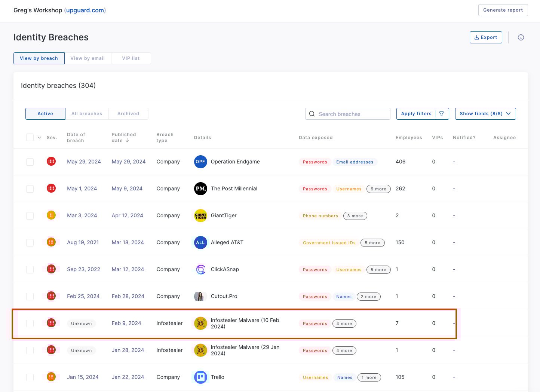Open the Alleged AT&T breach icon

(x=200, y=242)
